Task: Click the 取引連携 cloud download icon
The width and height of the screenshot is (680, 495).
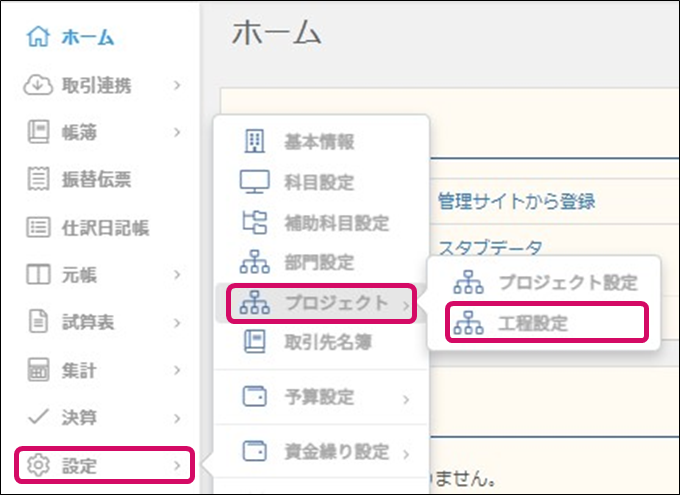Action: [37, 86]
